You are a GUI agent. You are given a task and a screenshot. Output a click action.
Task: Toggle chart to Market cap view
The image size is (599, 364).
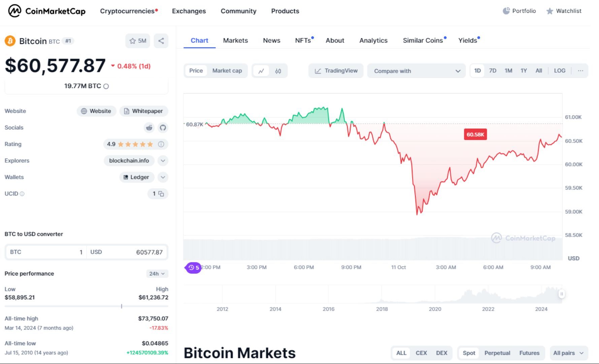pyautogui.click(x=227, y=71)
